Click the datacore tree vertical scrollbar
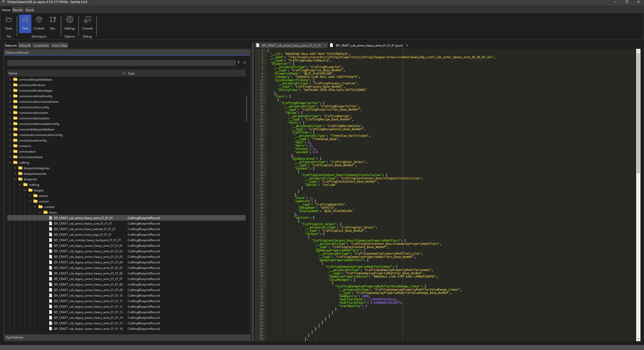The width and height of the screenshot is (644, 350). point(246,108)
